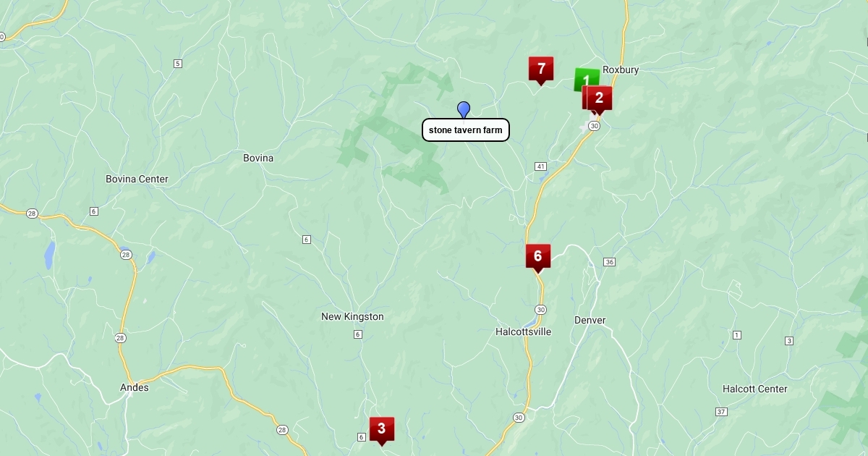Screen dimensions: 868x456
Task: Click the Route 30 shield near Roxbury
Action: 594,126
